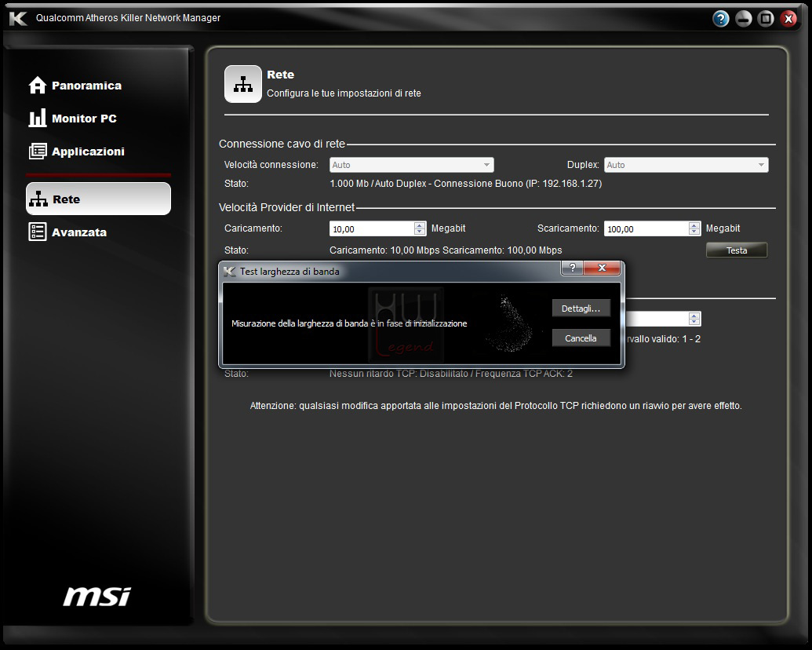This screenshot has height=650, width=812.
Task: Click the Testa button
Action: (737, 250)
